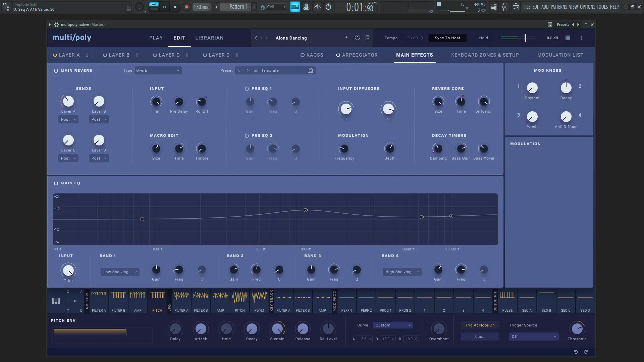The height and width of the screenshot is (362, 644).
Task: Open the Trigger Source dropdown set to Off
Action: [533, 337]
